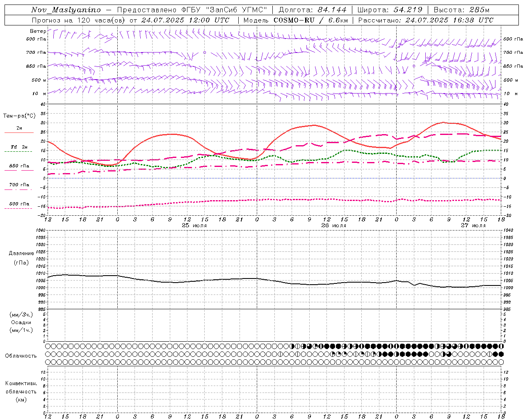This screenshot has height=420, width=525.
Task: Click the Тем-ра(°C) temperature axis title
Action: click(19, 116)
